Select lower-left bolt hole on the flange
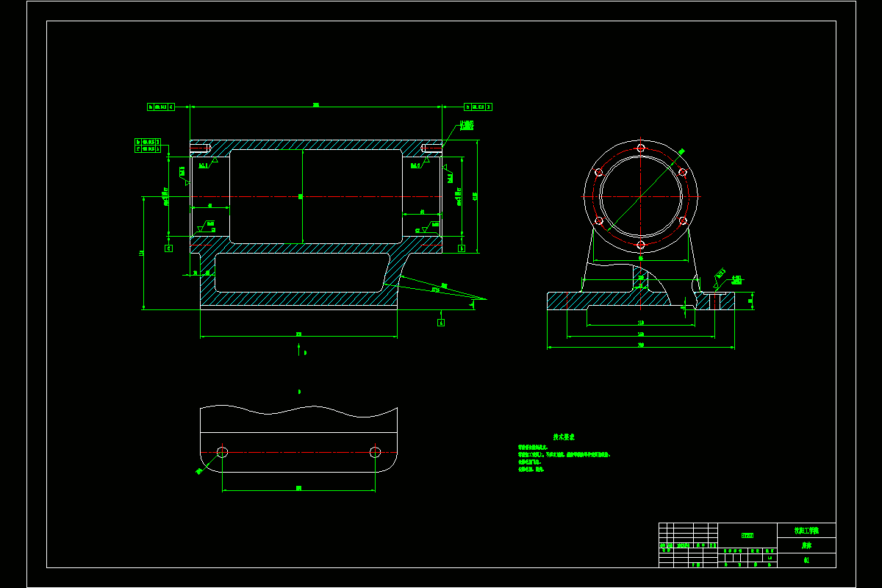 coord(599,220)
